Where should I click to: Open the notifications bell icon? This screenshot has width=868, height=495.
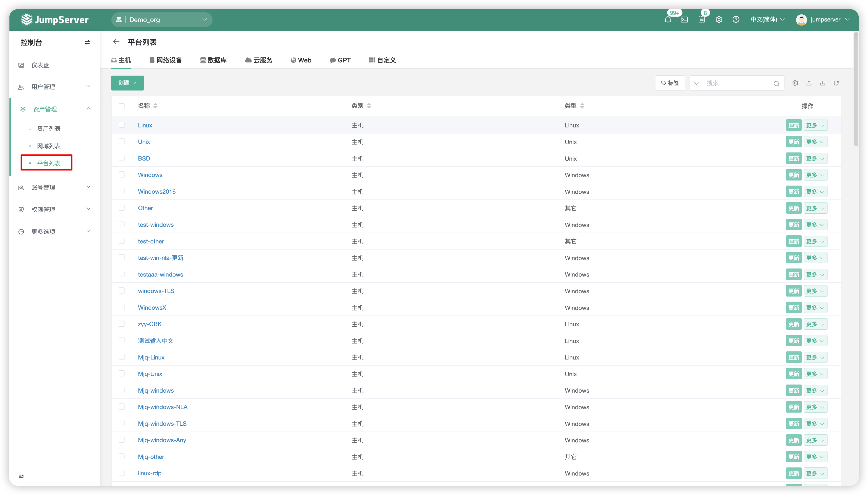click(668, 20)
